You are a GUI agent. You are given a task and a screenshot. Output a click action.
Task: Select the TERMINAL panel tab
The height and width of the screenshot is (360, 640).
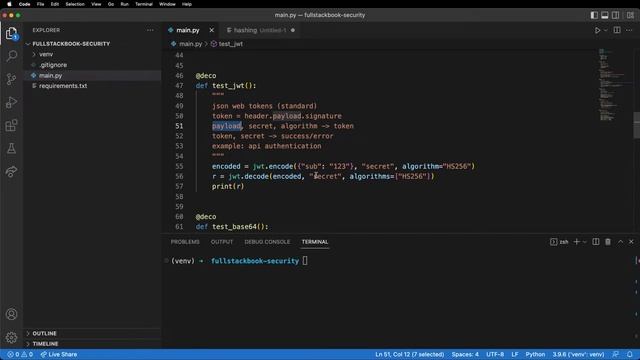click(315, 242)
